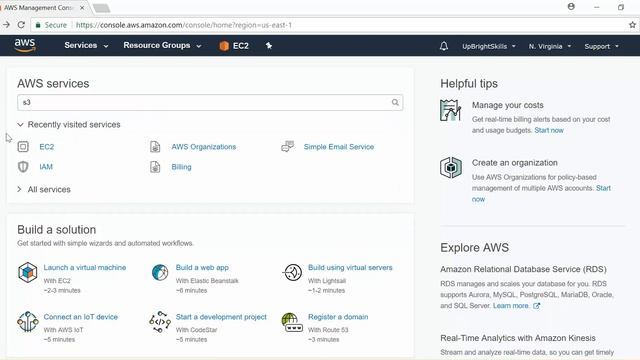640x360 pixels.
Task: Click the AWS services search field
Action: (210, 102)
